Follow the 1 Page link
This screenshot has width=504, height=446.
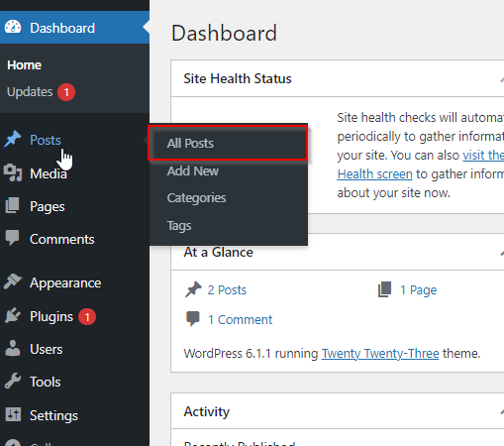tap(418, 290)
